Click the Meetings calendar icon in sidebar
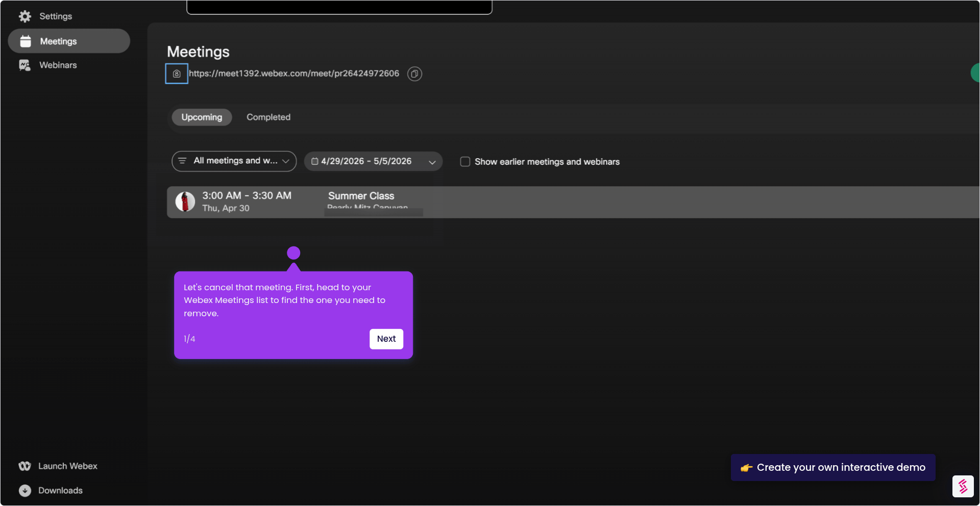Image resolution: width=980 pixels, height=506 pixels. 26,41
